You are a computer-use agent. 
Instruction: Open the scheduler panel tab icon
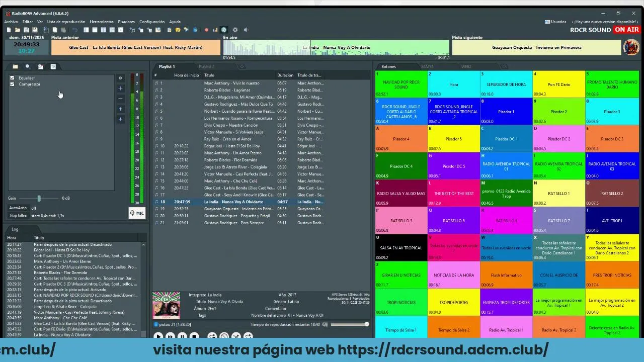(40, 66)
